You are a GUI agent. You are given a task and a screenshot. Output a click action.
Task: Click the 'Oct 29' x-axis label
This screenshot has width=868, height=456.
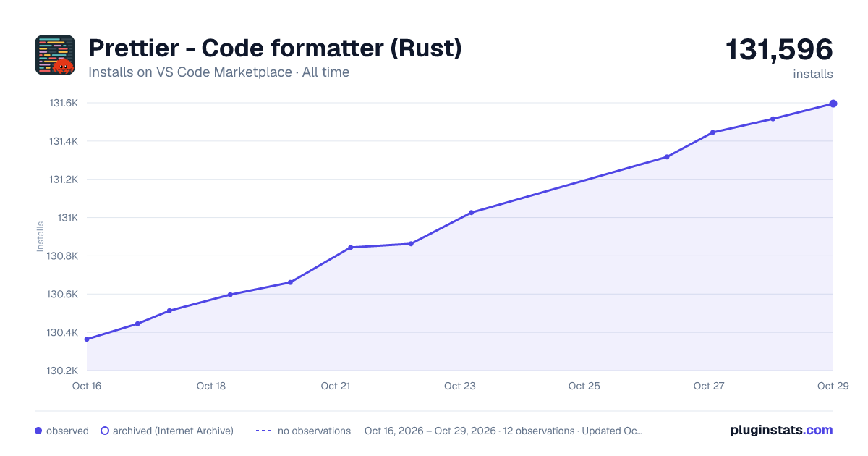point(833,386)
